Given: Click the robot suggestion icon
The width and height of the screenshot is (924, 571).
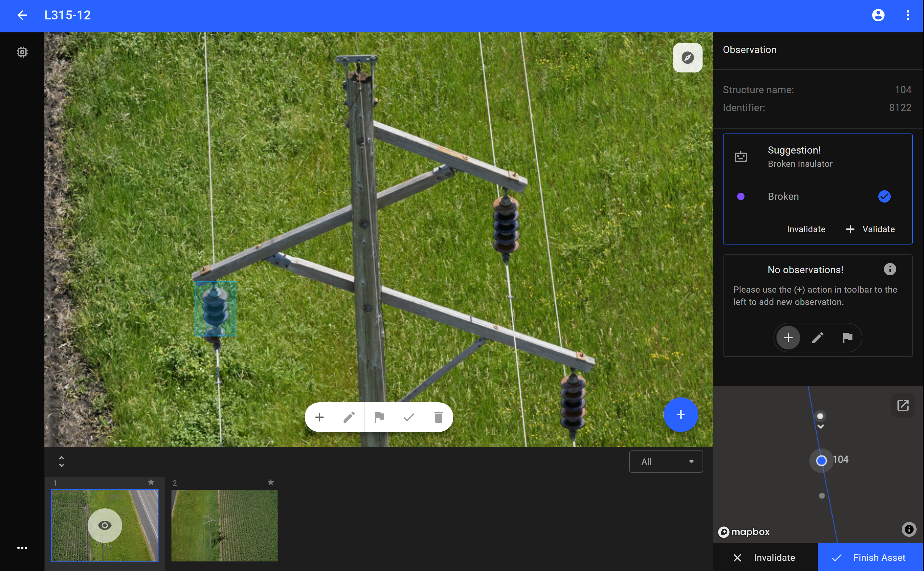Looking at the screenshot, I should pos(741,156).
